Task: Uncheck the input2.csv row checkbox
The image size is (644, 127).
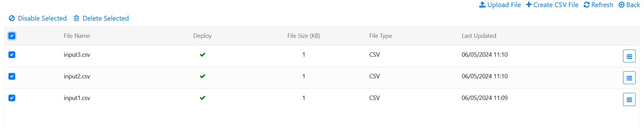Action: coord(12,76)
